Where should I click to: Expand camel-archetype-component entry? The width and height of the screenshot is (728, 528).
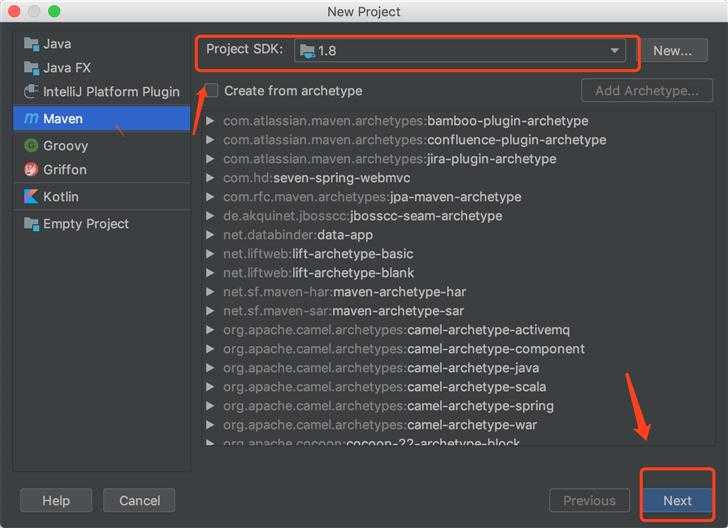[x=210, y=349]
